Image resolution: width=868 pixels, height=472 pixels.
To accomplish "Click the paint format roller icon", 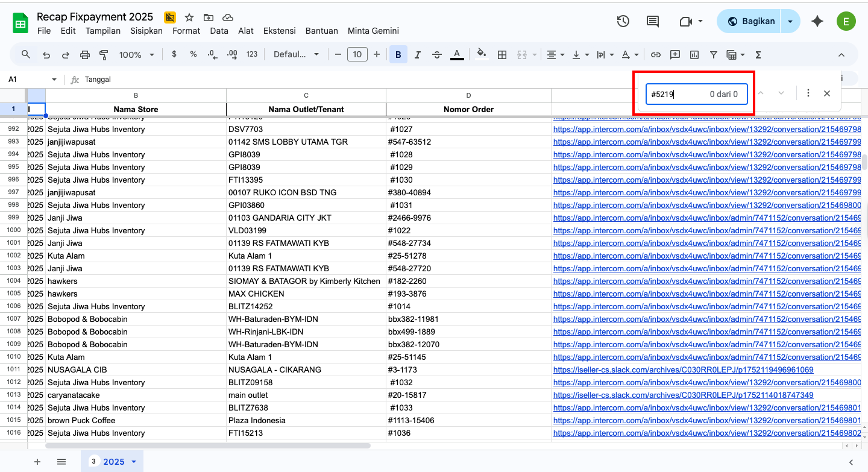I will 104,55.
